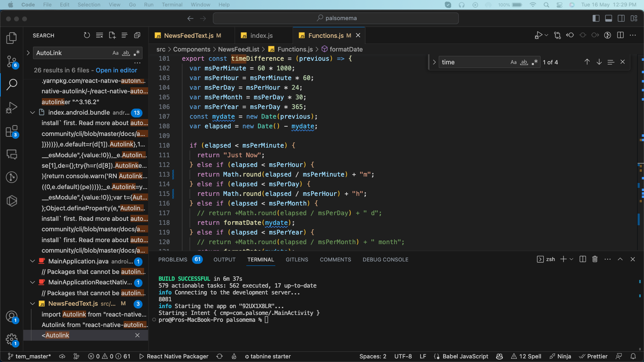644x362 pixels.
Task: Clear all search results
Action: coord(99,35)
